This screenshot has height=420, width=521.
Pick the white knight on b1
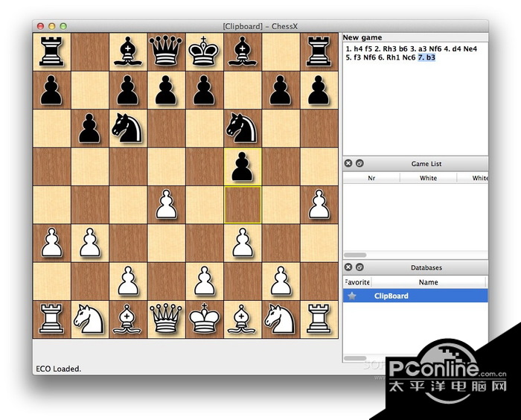click(89, 319)
